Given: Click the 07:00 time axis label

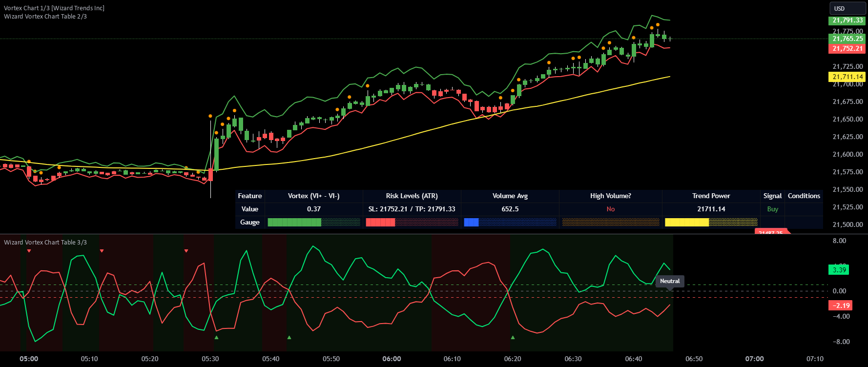Looking at the screenshot, I should (754, 359).
